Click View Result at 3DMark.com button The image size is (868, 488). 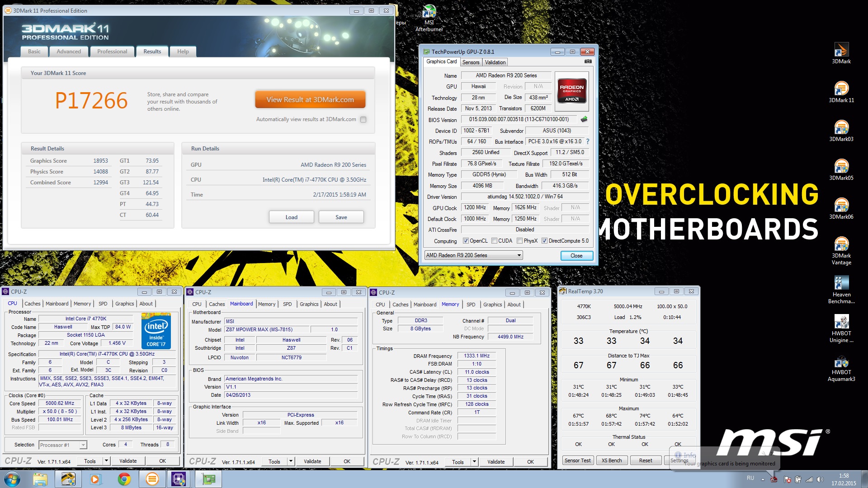(x=310, y=100)
